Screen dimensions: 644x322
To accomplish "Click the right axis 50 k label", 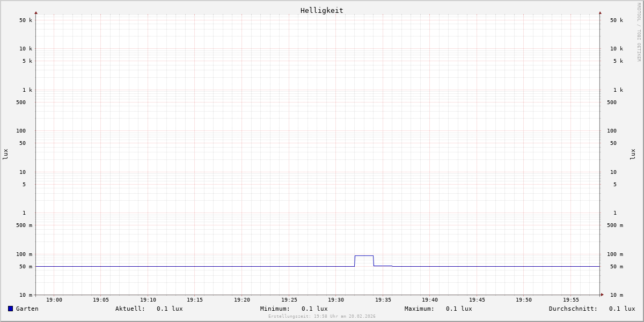I will coord(617,20).
